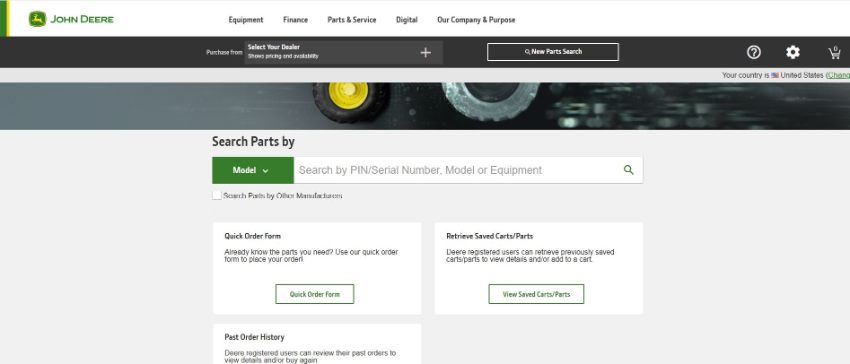Click the plus icon to select a dealer
The width and height of the screenshot is (850, 364).
(426, 53)
